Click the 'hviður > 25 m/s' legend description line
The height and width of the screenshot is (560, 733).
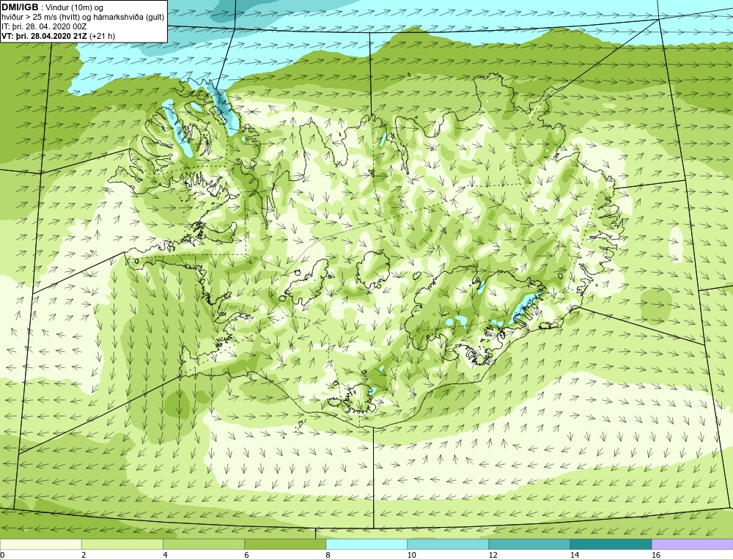tap(83, 18)
